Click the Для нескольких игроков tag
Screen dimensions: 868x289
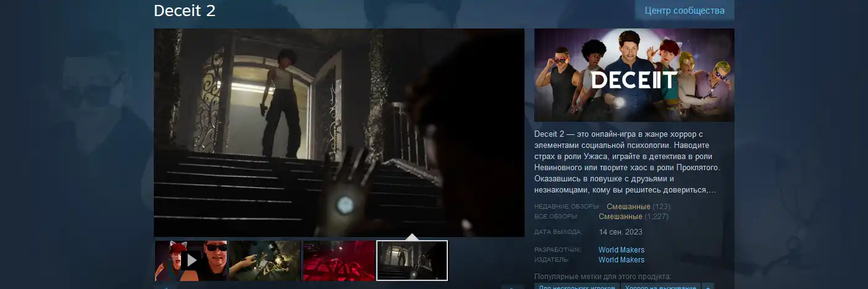(x=577, y=287)
